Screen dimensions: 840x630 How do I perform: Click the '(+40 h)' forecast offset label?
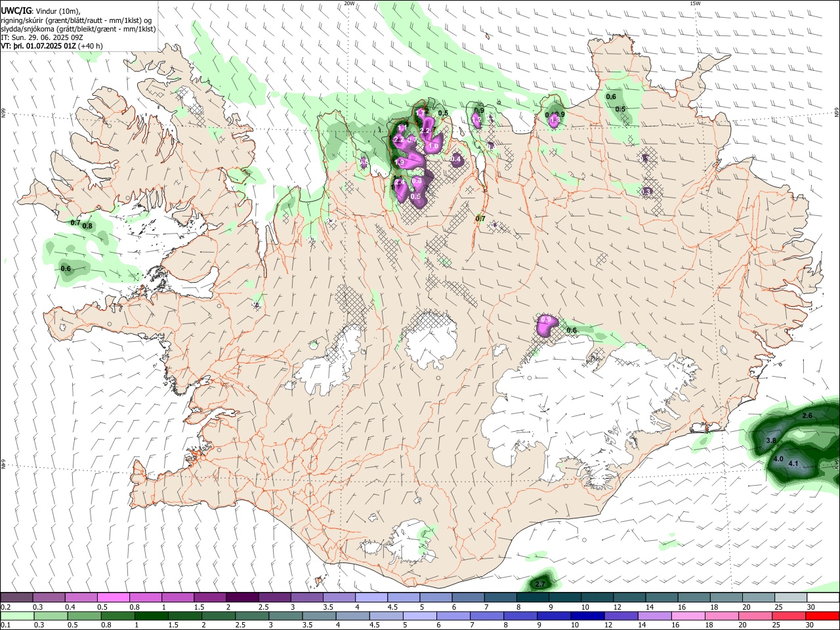[x=91, y=46]
